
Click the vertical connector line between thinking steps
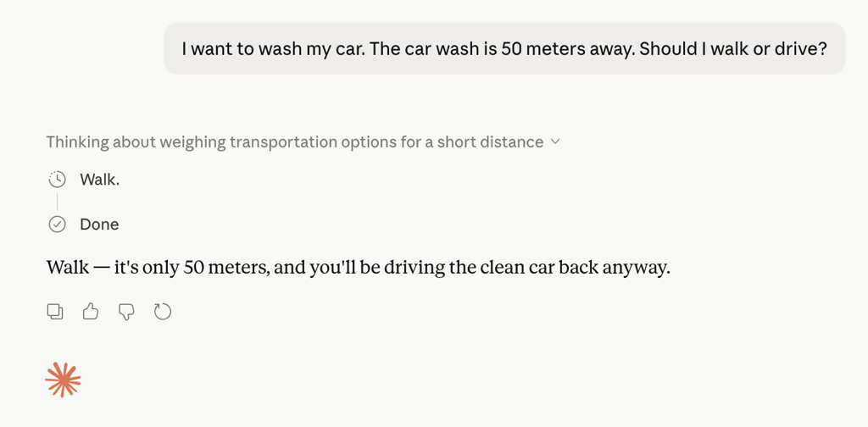click(57, 202)
